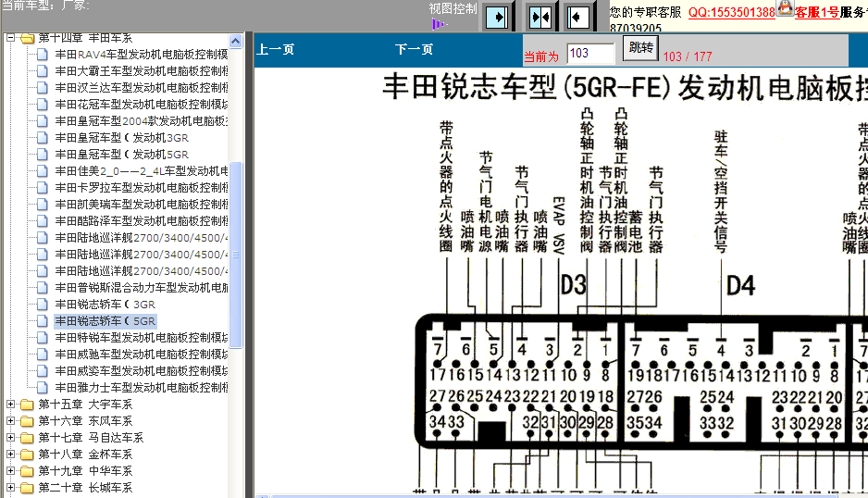Collapse the 第十四章 丰田车系 folder
The width and height of the screenshot is (868, 498).
10,38
